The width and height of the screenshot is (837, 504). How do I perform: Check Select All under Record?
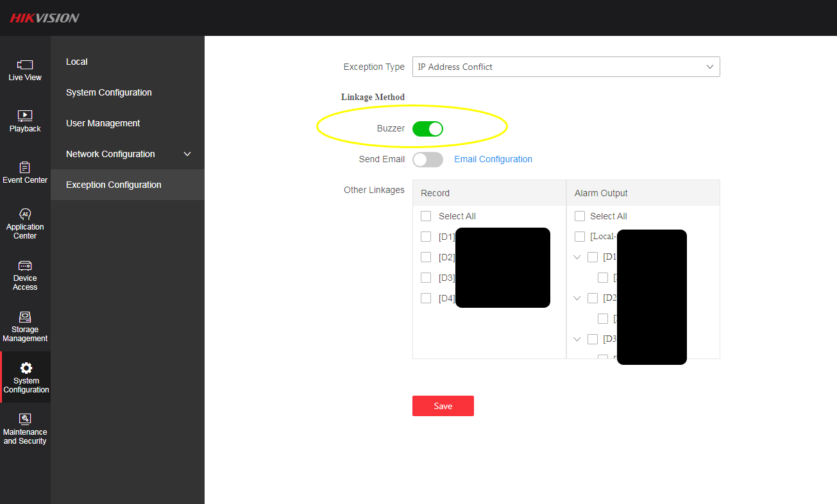tap(426, 216)
